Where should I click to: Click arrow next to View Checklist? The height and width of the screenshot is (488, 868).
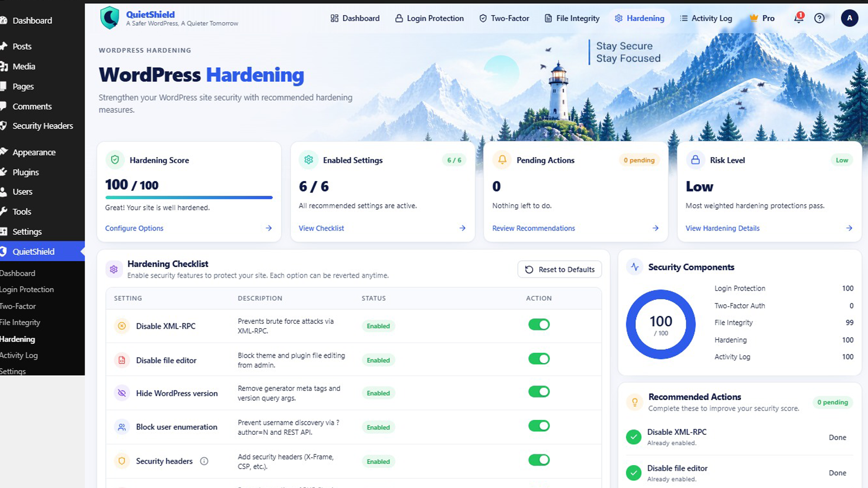coord(462,228)
